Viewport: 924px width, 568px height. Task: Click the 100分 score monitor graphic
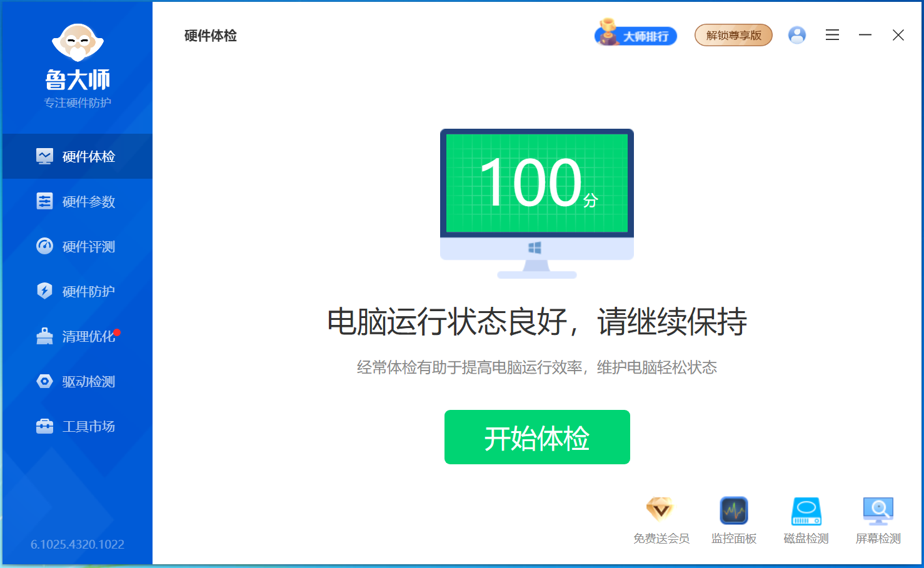536,194
